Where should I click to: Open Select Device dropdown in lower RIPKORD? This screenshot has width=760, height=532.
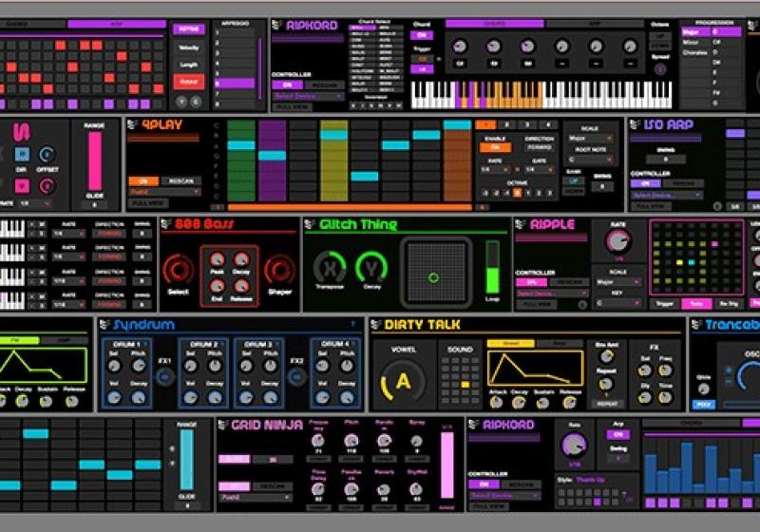click(x=504, y=495)
